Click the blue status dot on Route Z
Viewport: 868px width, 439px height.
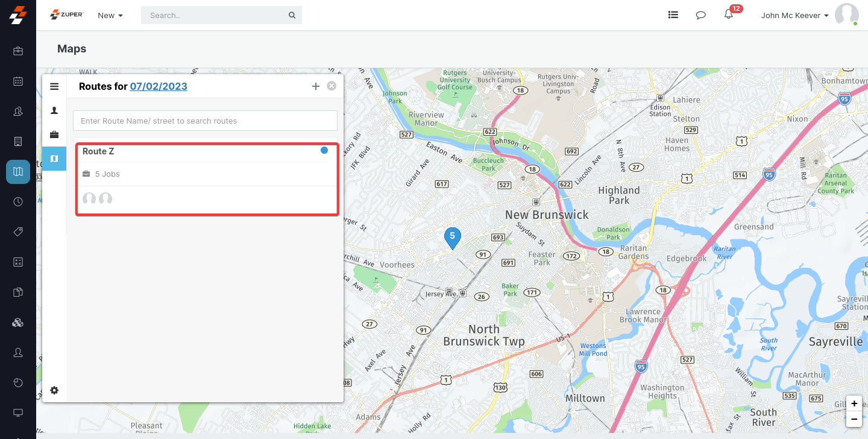pos(324,150)
